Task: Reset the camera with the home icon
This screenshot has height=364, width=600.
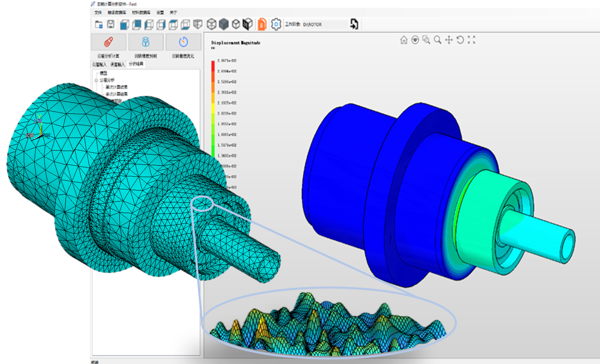Action: tap(404, 40)
